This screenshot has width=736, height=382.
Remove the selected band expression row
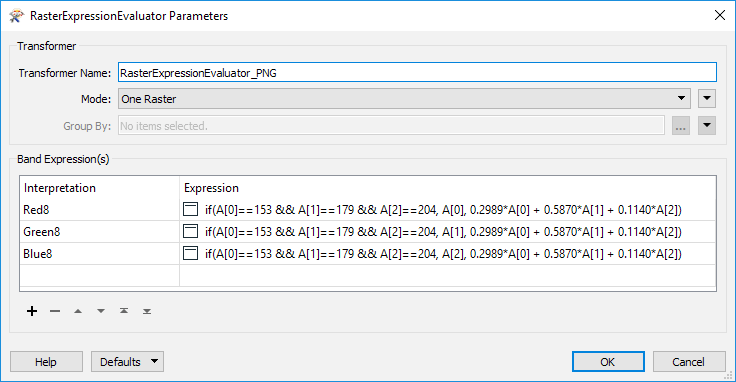click(55, 311)
